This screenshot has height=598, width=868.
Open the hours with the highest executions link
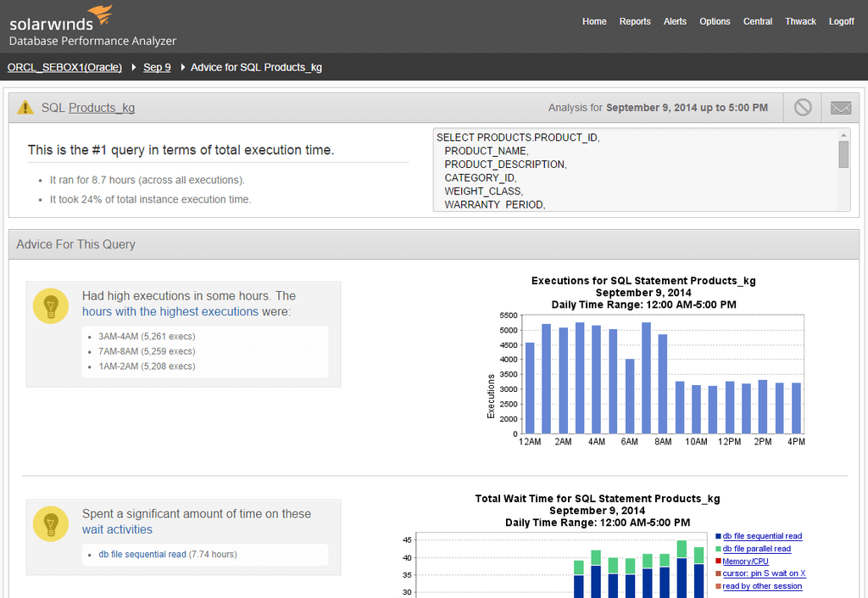coord(170,312)
